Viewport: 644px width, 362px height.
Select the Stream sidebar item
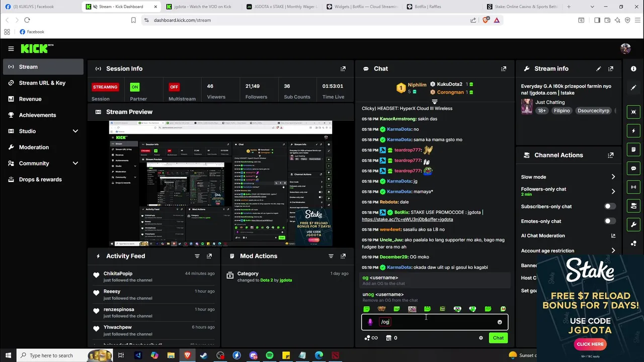43,67
